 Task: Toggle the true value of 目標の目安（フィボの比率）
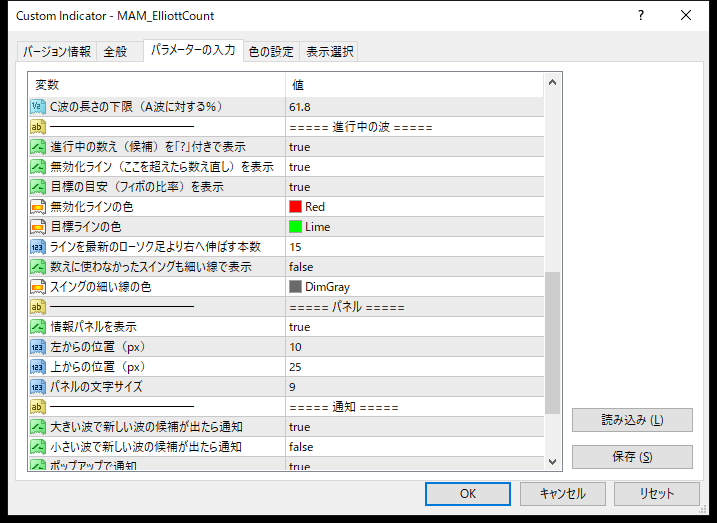300,187
